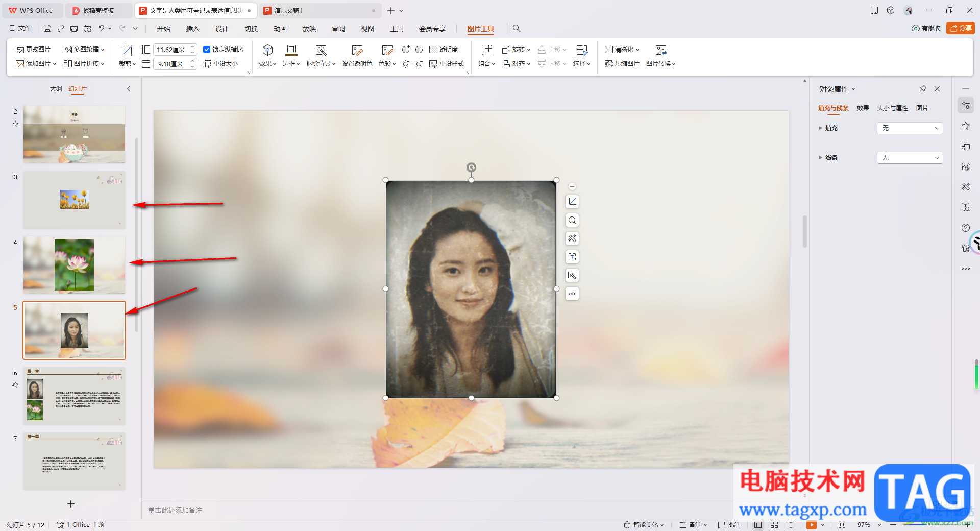Click the 边框 border icon
Viewport: 980px width, 531px height.
point(291,50)
